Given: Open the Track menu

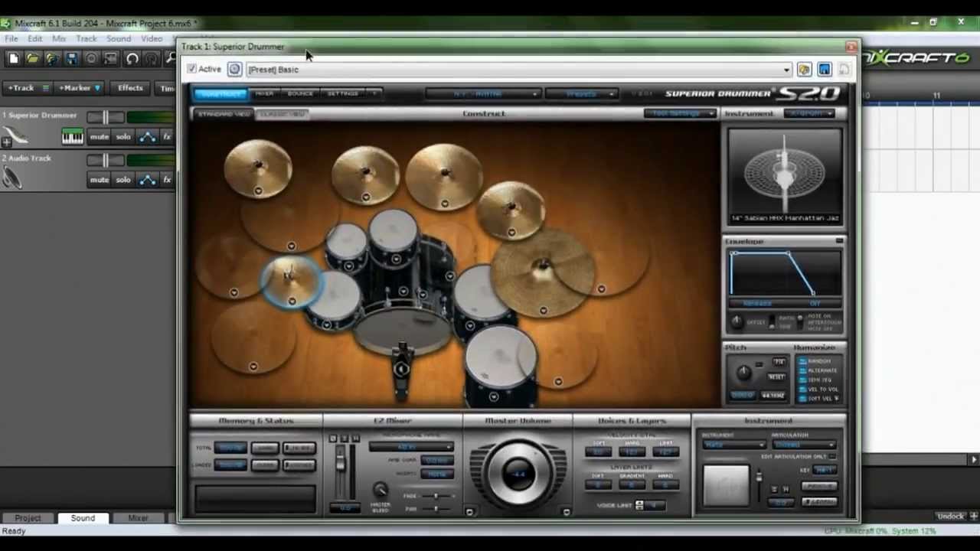Looking at the screenshot, I should tap(87, 38).
